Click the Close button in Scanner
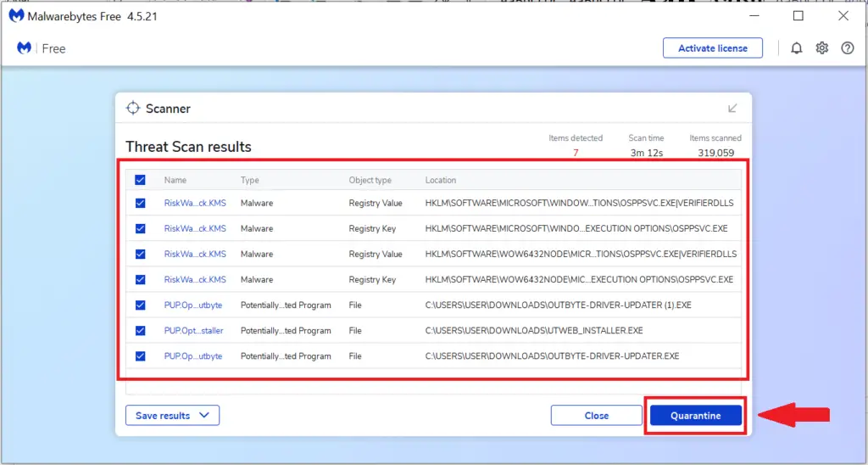This screenshot has width=868, height=465. [597, 416]
